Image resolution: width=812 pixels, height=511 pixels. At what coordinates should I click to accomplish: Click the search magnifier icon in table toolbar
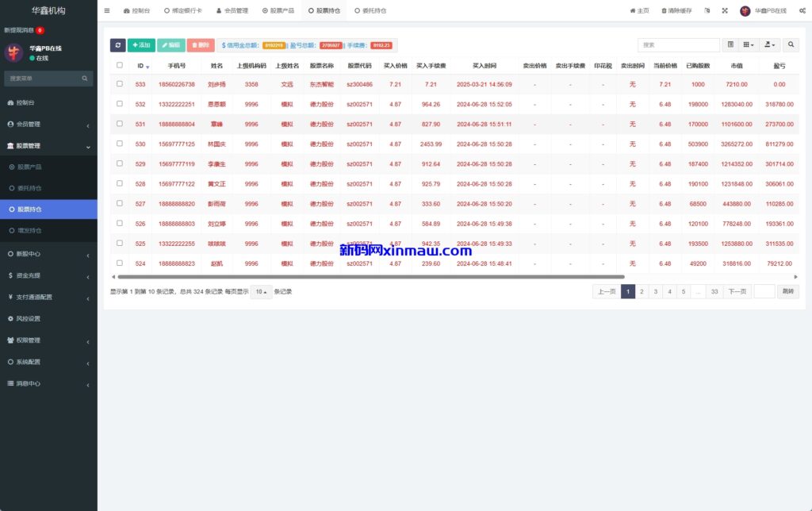tap(791, 45)
